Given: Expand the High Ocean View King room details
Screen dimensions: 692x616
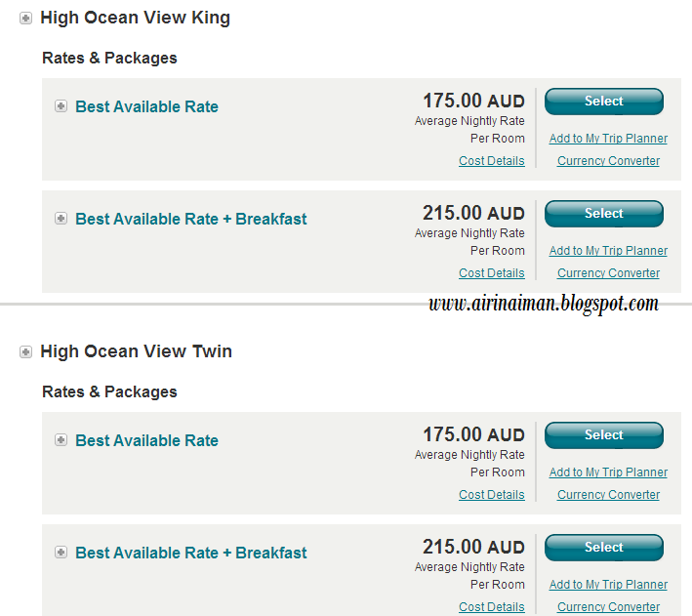Looking at the screenshot, I should pos(25,19).
